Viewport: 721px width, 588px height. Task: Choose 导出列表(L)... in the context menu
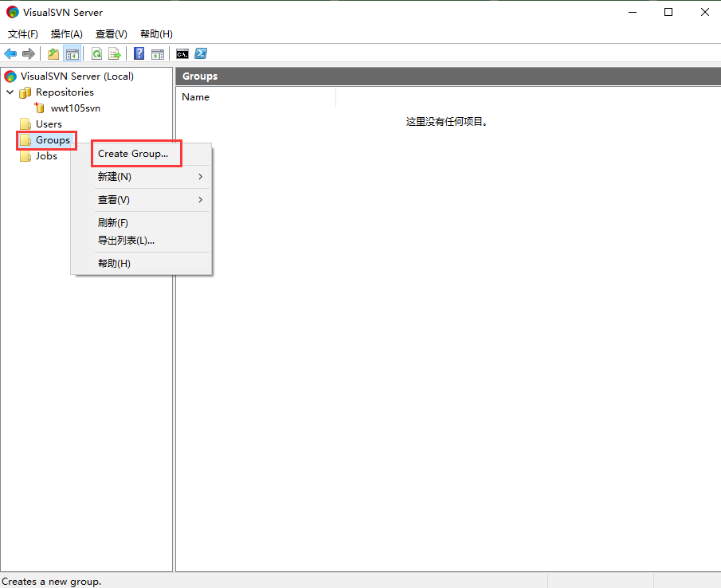(126, 241)
